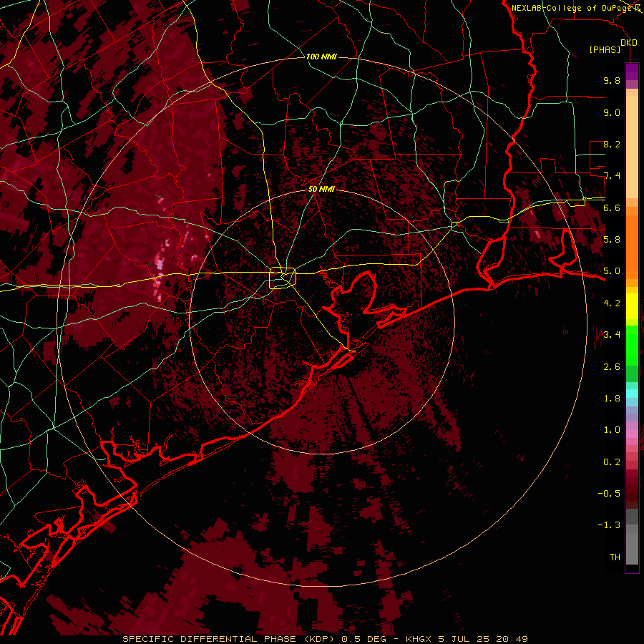644x644 pixels.
Task: Select the -0.5 scale label
Action: pos(609,494)
